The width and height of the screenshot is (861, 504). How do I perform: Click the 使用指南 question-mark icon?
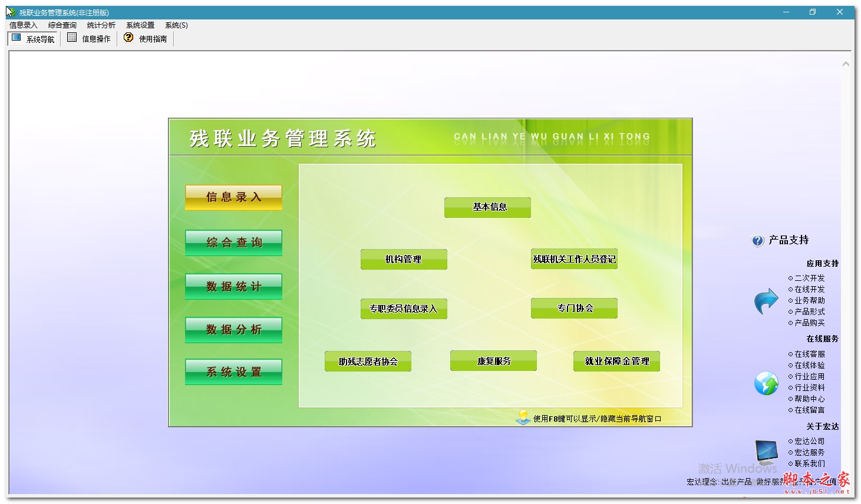coord(128,38)
